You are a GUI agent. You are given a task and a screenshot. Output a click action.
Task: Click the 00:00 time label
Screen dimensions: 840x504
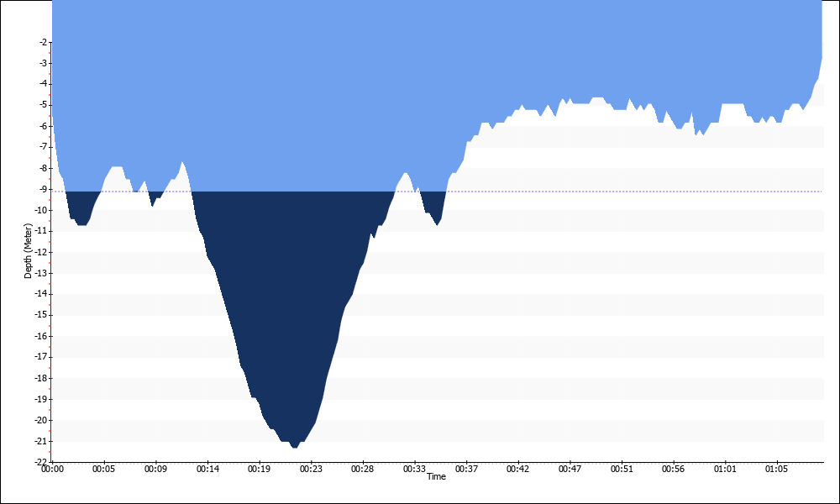point(52,470)
